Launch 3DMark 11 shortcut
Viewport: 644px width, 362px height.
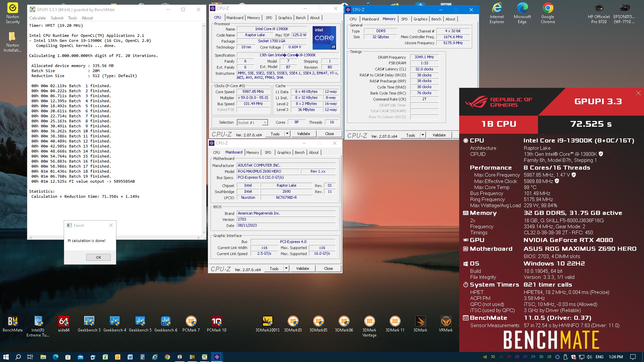pos(395,324)
